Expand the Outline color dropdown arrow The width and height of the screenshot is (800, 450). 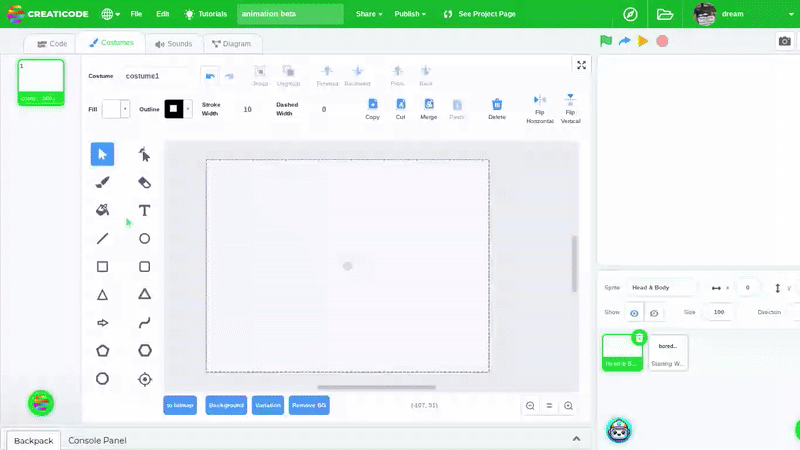(188, 109)
